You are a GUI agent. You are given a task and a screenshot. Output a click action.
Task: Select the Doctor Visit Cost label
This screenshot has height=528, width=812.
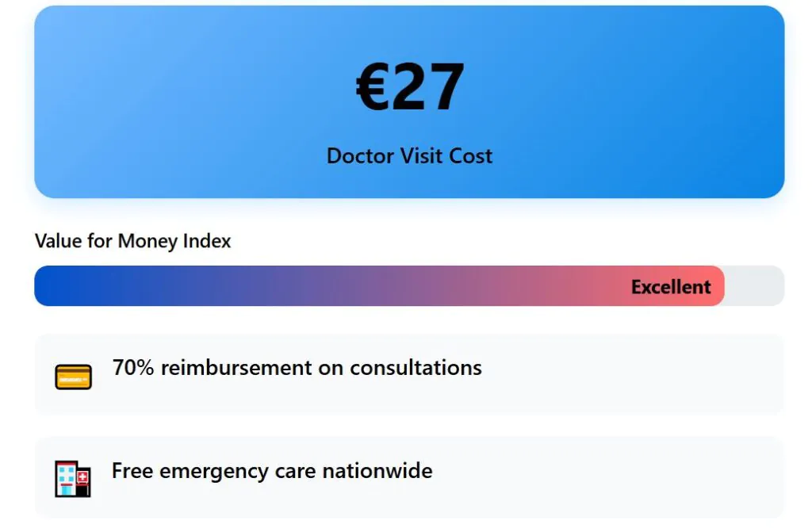tap(409, 155)
